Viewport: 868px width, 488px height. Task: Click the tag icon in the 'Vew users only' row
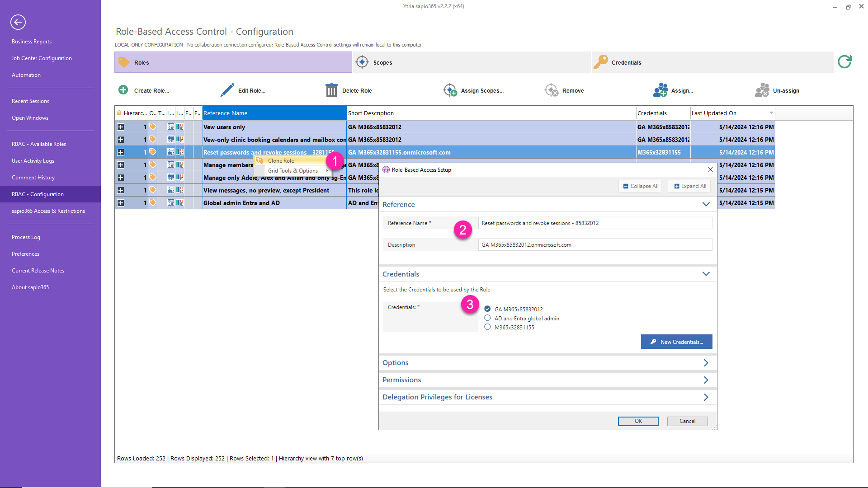tap(153, 127)
